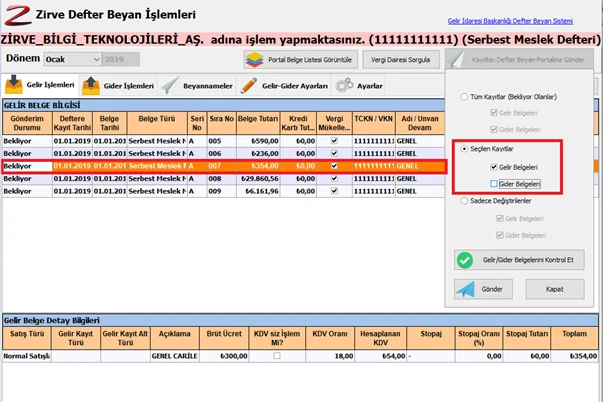Viewport: 603px width, 402px height.
Task: Click the Belge Tutarı column header
Action: 258,123
